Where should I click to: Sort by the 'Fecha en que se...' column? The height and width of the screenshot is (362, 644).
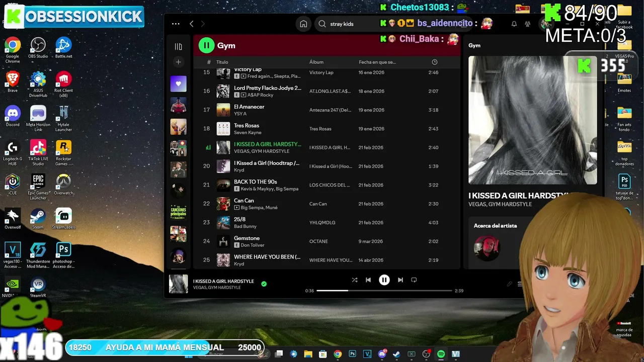pyautogui.click(x=377, y=62)
